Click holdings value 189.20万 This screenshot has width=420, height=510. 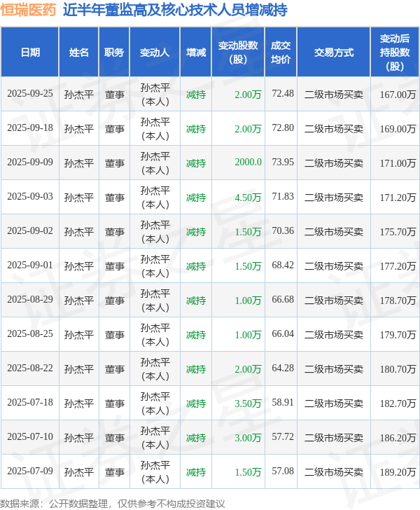point(398,472)
